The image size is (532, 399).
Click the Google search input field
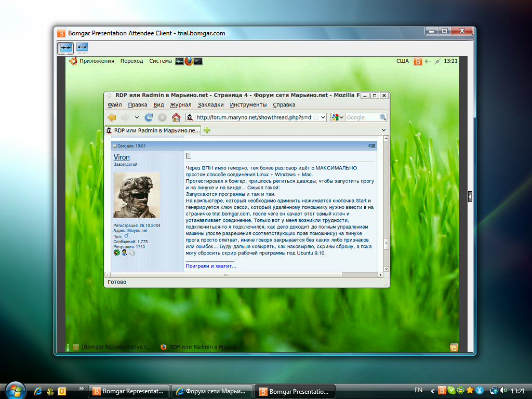click(x=362, y=117)
